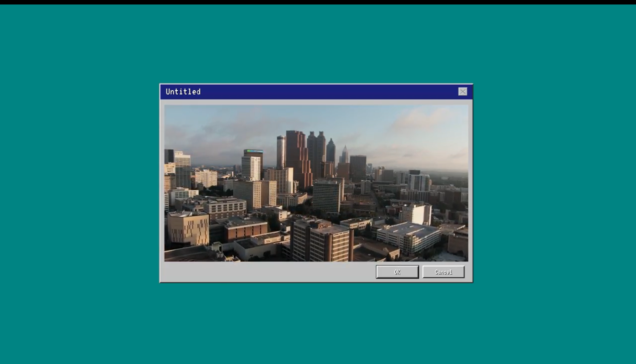The width and height of the screenshot is (636, 364).
Task: Click the red brick low-rise building
Action: pos(245,230)
